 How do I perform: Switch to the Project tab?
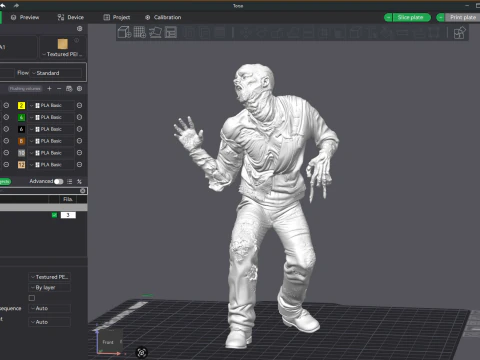(117, 17)
